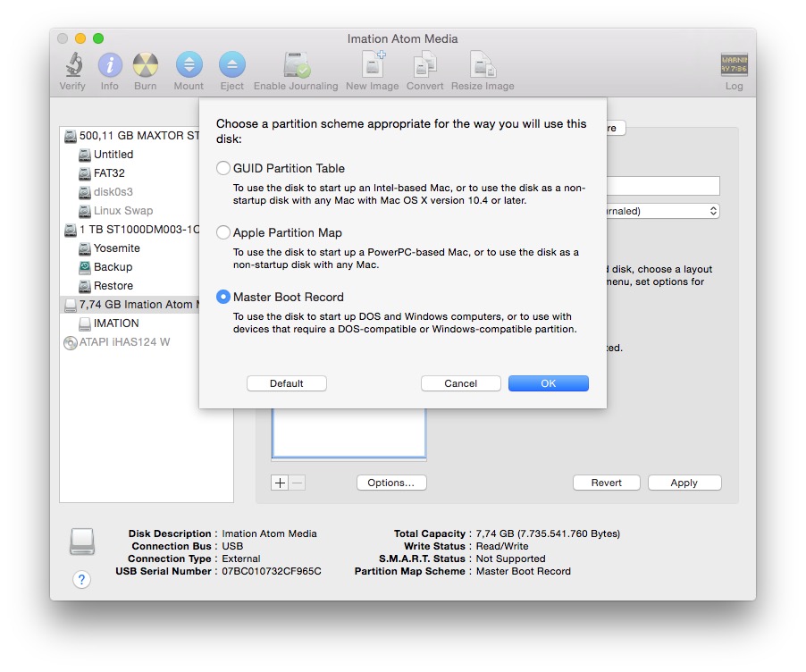Click OK to confirm partition scheme

pos(548,383)
